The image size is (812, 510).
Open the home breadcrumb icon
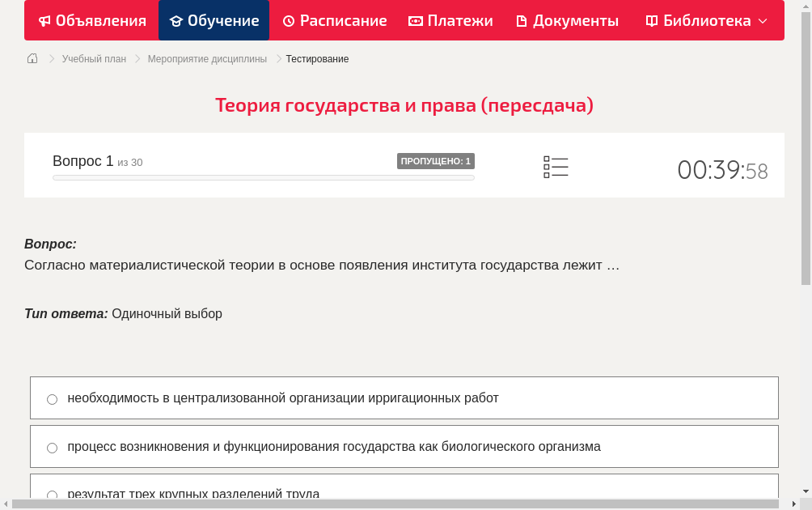32,58
